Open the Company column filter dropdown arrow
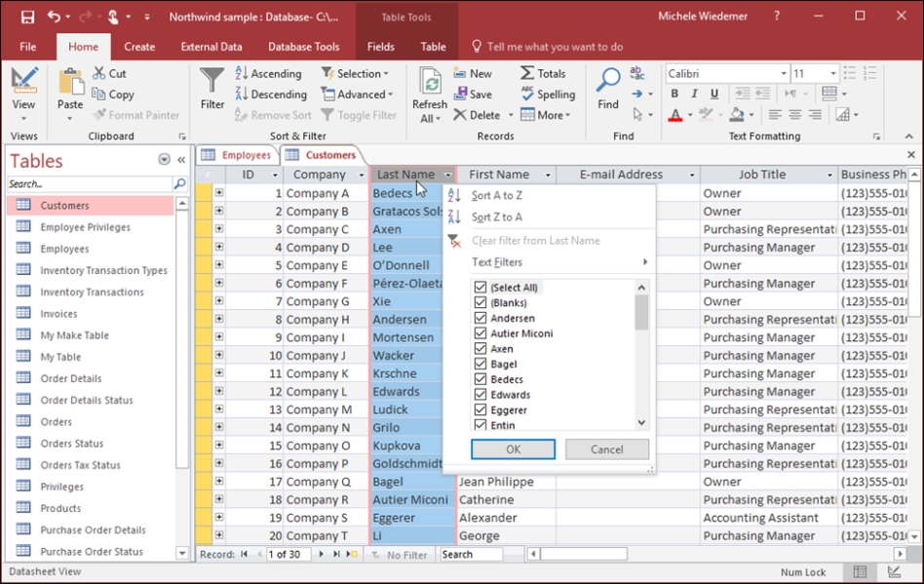 [x=362, y=175]
